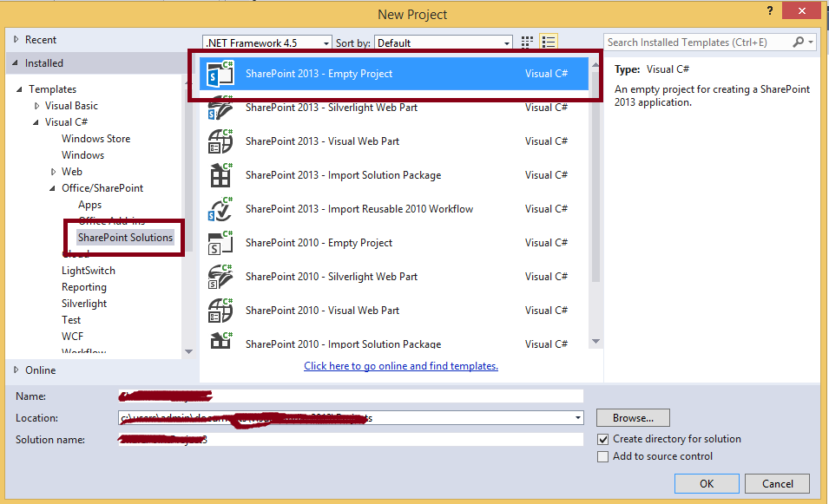Click the template list scroll down arrow

pos(595,341)
